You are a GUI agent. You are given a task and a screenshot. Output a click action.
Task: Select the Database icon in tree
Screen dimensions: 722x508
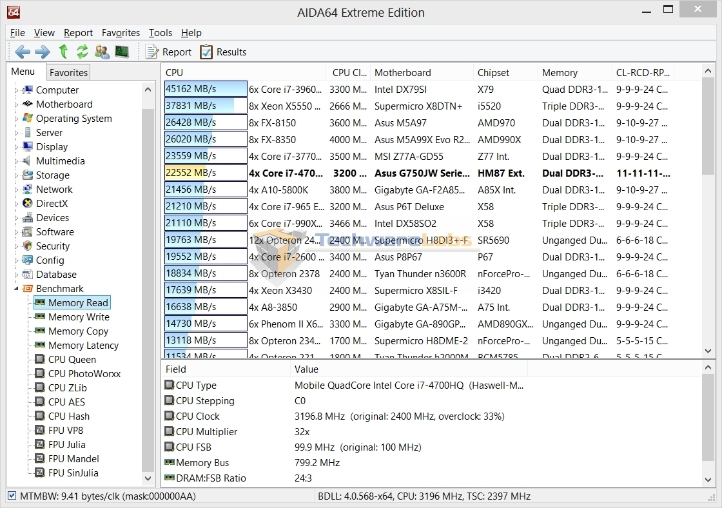click(28, 274)
